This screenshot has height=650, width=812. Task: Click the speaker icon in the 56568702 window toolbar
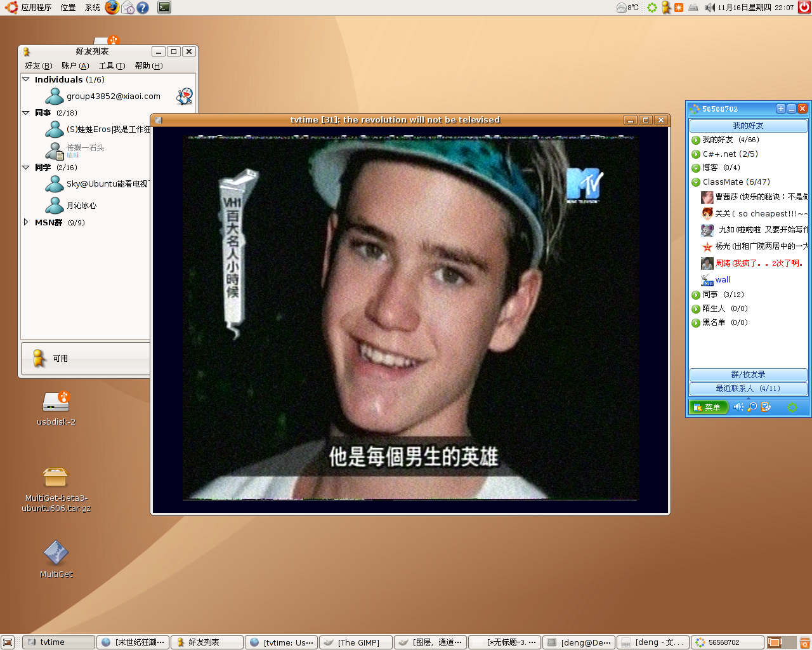738,407
